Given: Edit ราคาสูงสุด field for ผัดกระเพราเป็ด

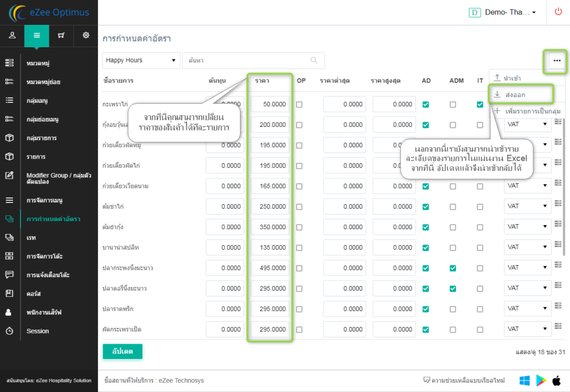Looking at the screenshot, I should [x=394, y=329].
